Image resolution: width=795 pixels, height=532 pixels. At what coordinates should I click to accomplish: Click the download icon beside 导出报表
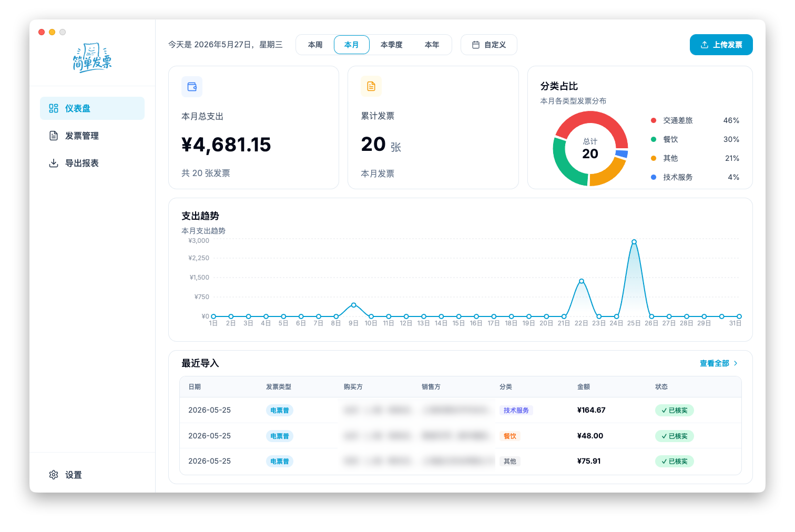pos(54,163)
